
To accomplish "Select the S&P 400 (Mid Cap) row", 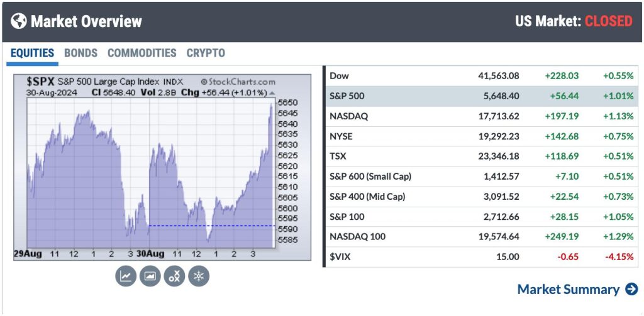I will 480,197.
